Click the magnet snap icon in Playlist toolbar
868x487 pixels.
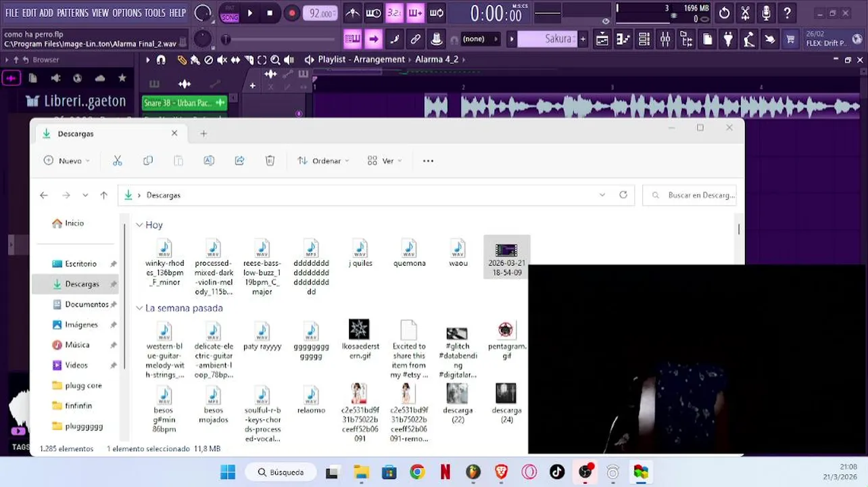(x=161, y=60)
